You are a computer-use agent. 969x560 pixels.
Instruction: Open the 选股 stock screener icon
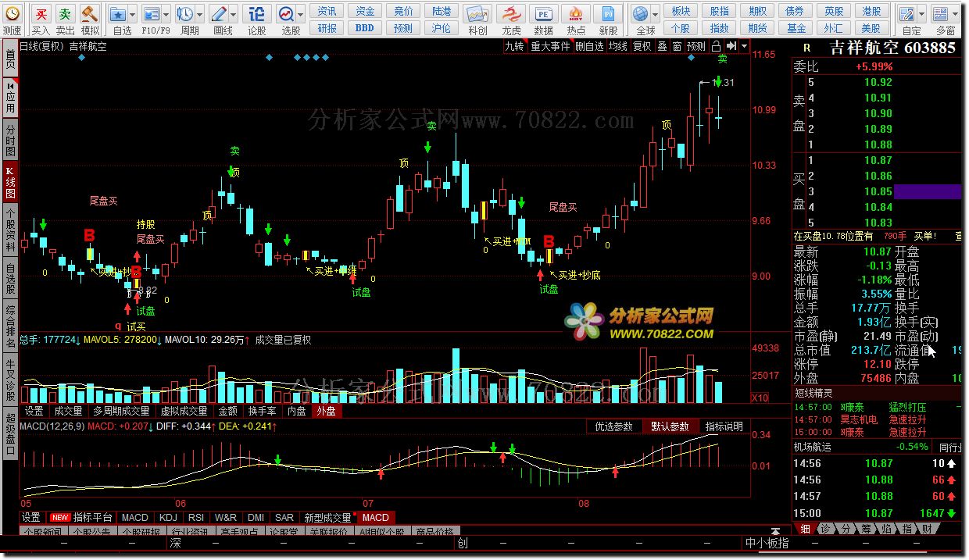[x=286, y=14]
